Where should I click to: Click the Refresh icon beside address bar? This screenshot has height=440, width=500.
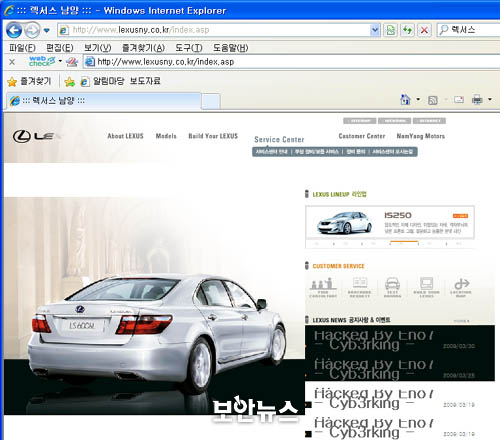click(407, 30)
